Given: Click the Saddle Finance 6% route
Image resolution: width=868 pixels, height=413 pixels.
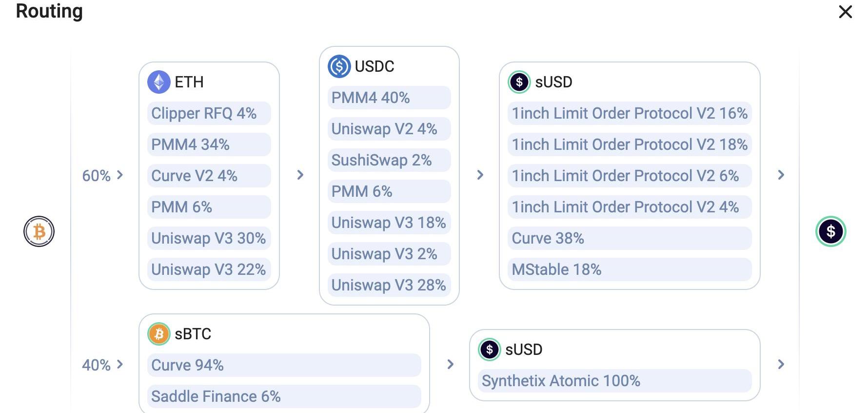Looking at the screenshot, I should click(284, 396).
